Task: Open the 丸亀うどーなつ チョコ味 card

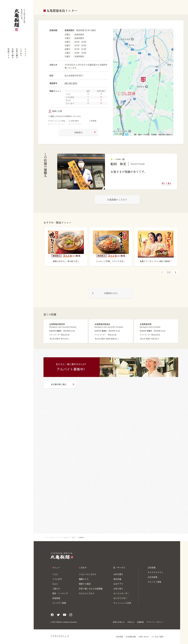Action: (x=156, y=247)
